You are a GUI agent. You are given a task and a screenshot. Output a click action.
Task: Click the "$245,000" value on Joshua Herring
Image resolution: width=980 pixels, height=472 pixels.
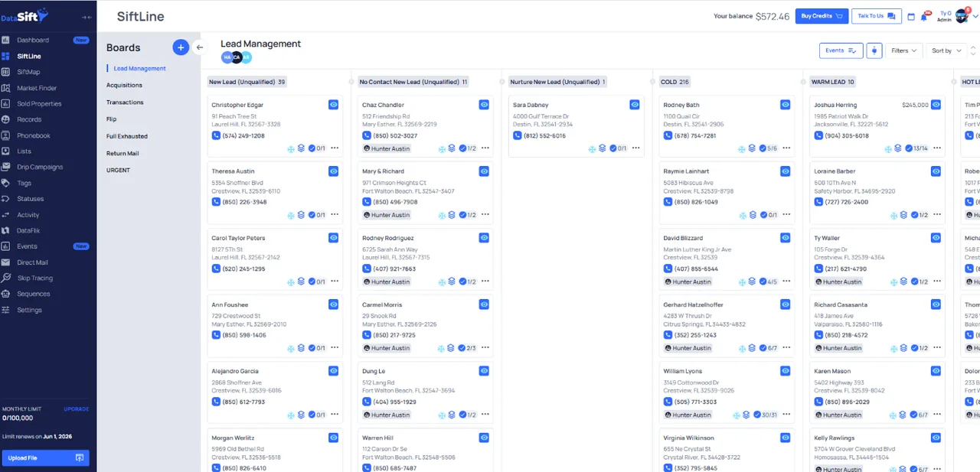915,105
